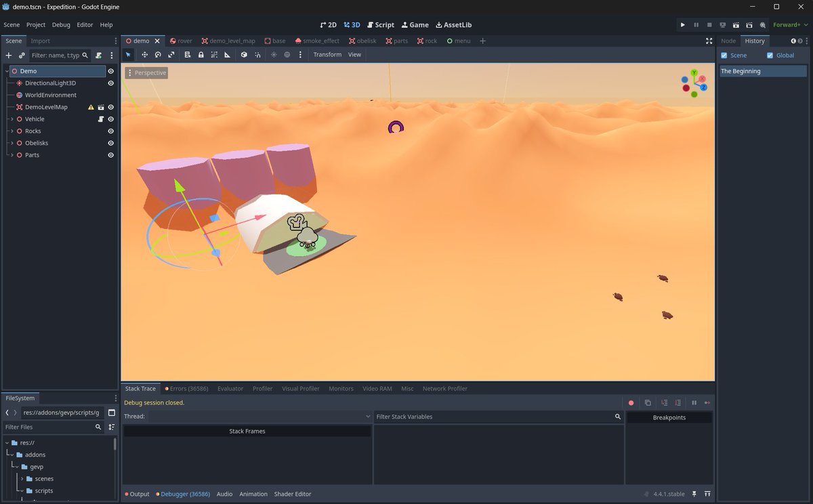
Task: Open the rover scene tab
Action: tap(180, 41)
